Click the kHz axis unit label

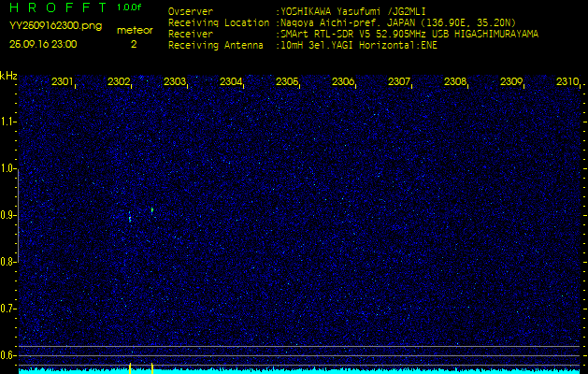tap(8, 76)
